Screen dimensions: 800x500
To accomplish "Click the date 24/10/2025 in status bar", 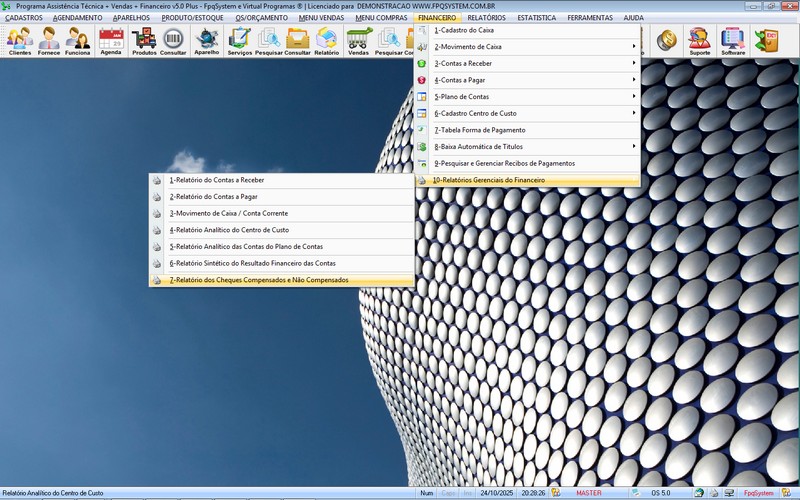I will pyautogui.click(x=496, y=493).
